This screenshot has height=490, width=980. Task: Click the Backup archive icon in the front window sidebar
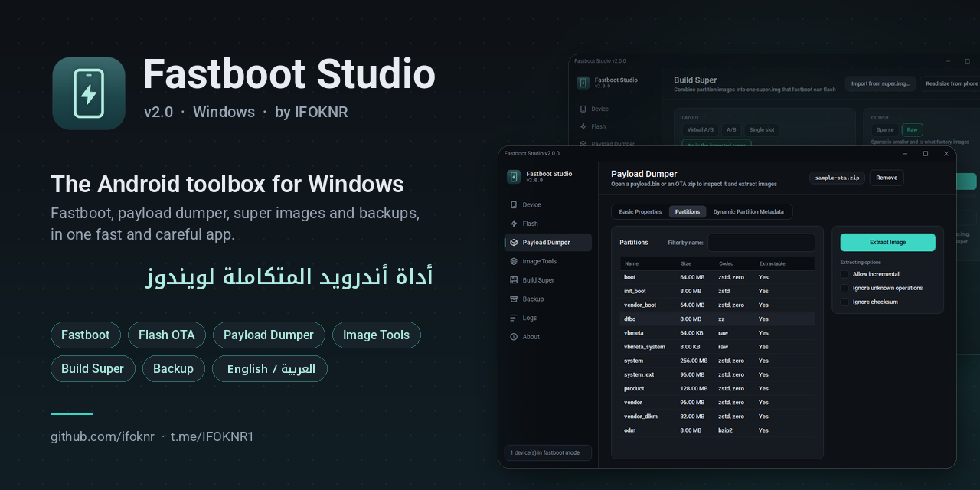pos(514,299)
